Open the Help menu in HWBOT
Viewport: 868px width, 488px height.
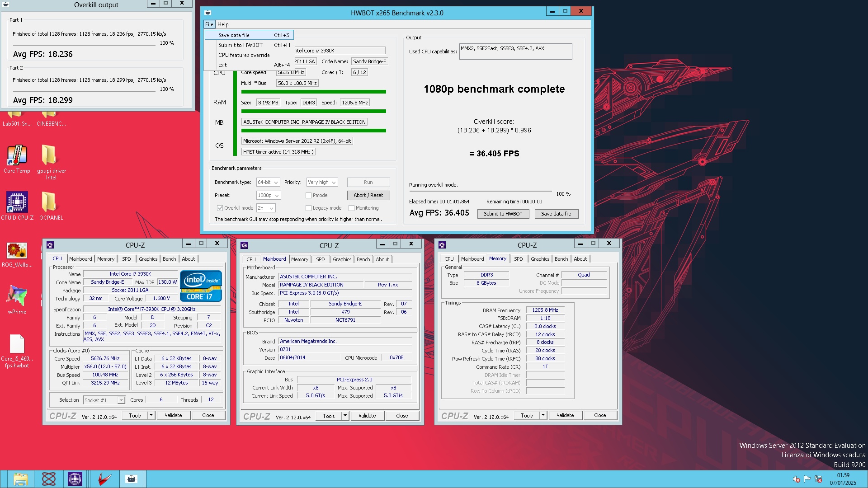tap(223, 24)
